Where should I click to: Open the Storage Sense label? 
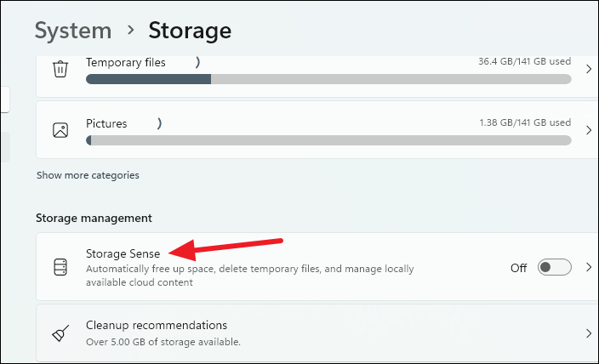123,253
